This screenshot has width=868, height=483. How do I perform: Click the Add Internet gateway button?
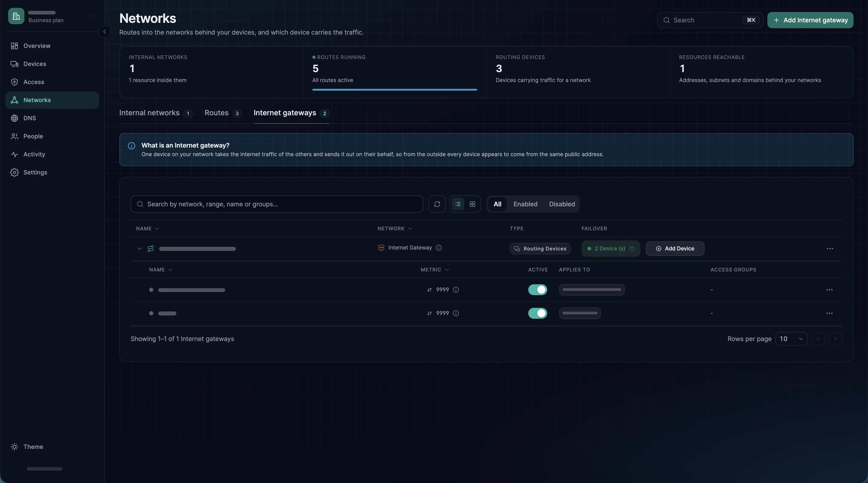[x=810, y=20]
